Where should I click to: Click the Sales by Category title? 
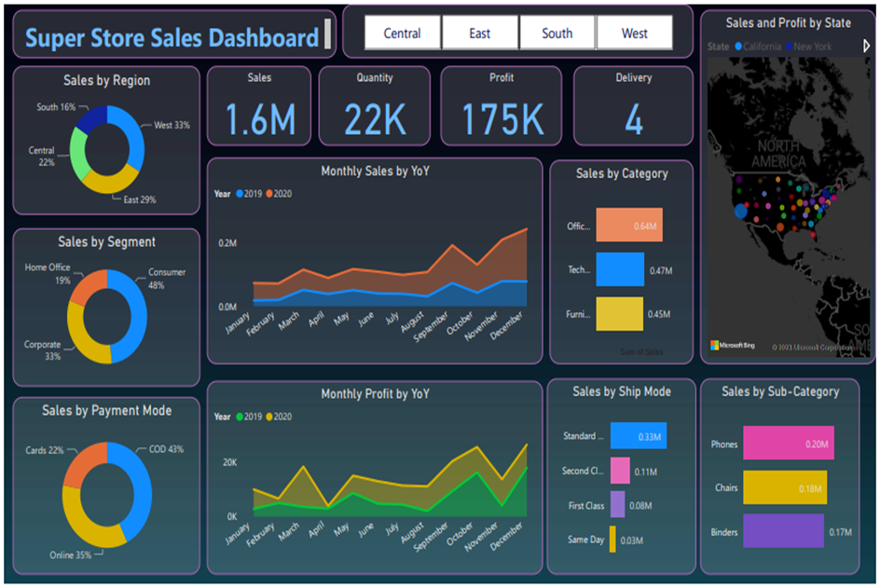point(622,173)
